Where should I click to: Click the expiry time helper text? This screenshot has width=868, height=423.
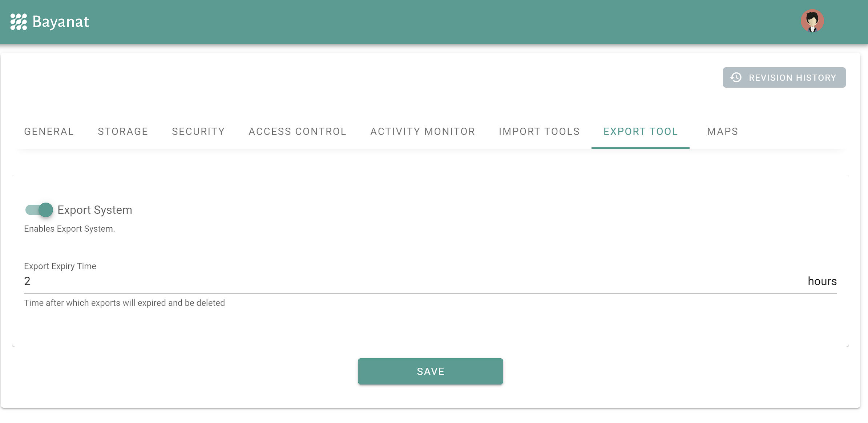pos(124,303)
